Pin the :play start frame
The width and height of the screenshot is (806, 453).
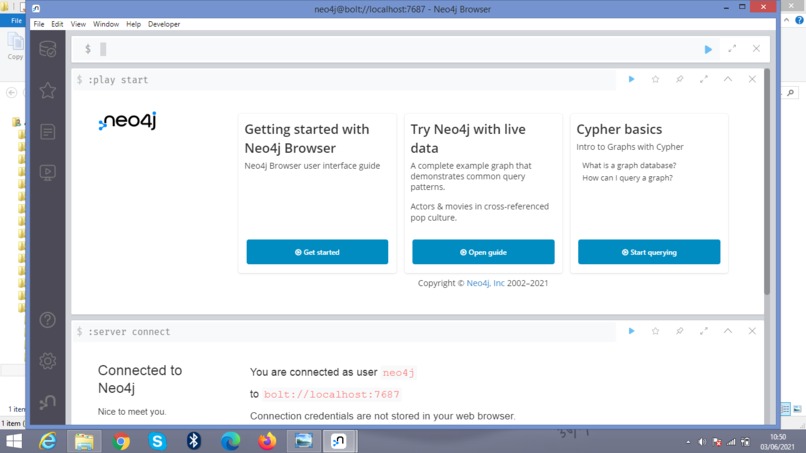coord(680,79)
